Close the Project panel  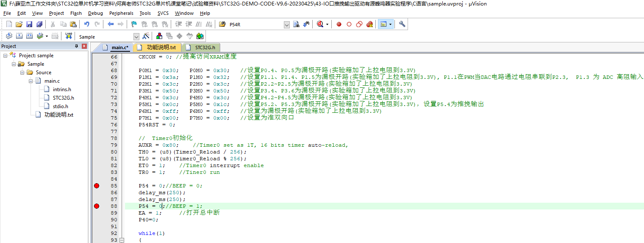84,46
